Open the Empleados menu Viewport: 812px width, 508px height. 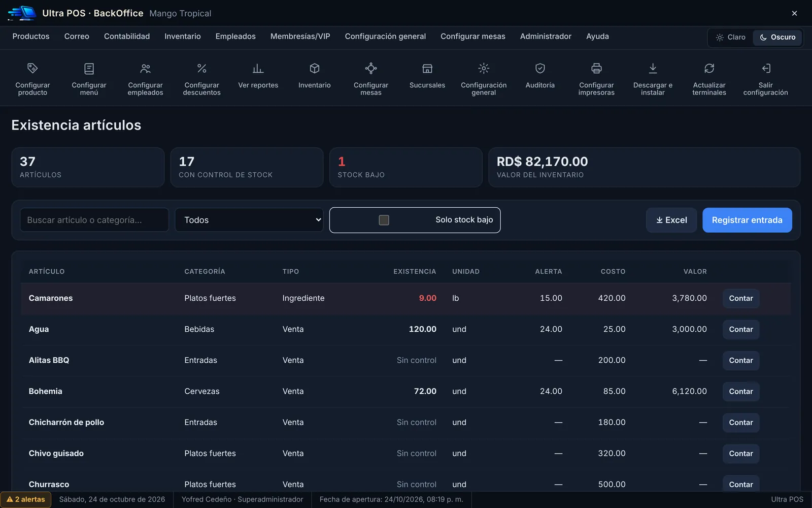coord(235,37)
